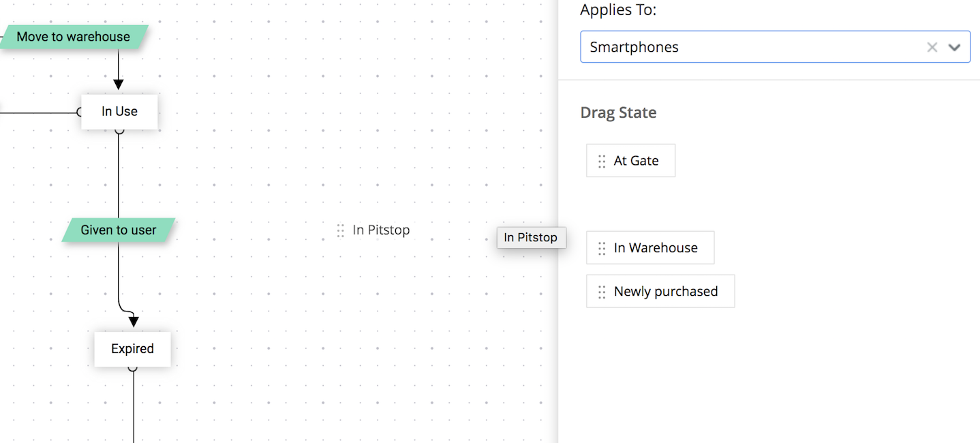Open the Smartphones combo box
The image size is (980, 443).
[x=750, y=47]
